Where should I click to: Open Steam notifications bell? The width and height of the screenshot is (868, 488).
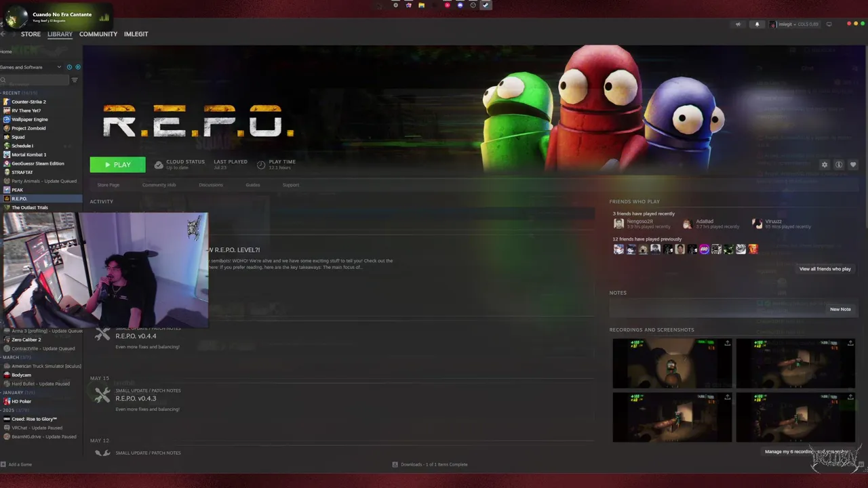pos(757,24)
